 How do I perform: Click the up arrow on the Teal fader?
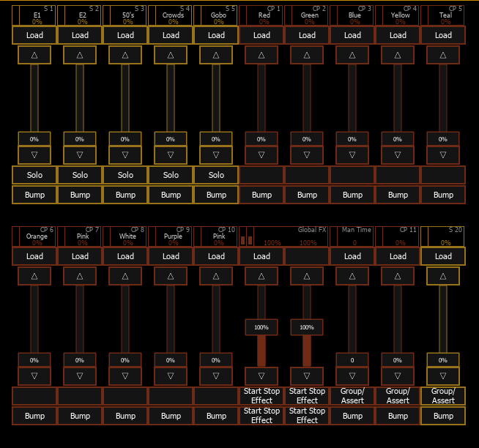coord(443,56)
